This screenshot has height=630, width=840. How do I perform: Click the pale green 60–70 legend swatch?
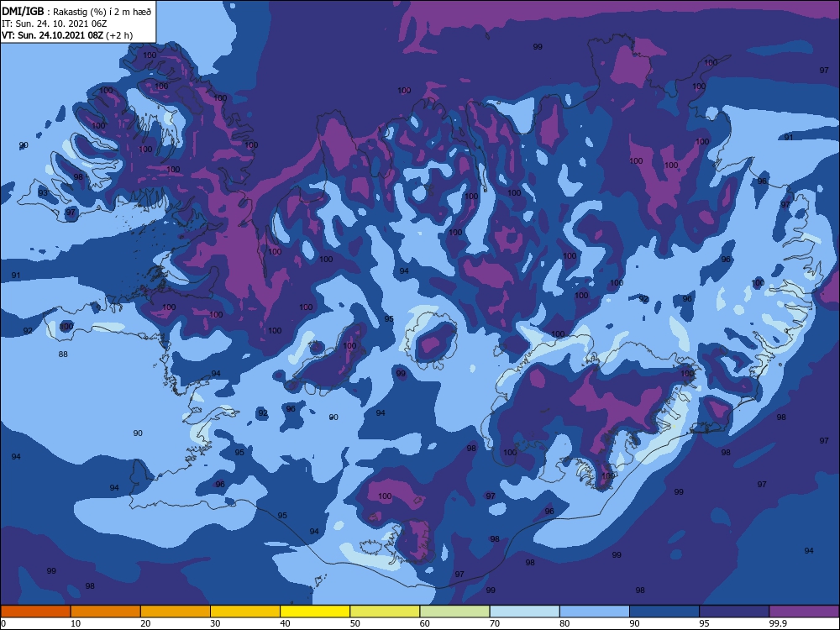coord(454,612)
